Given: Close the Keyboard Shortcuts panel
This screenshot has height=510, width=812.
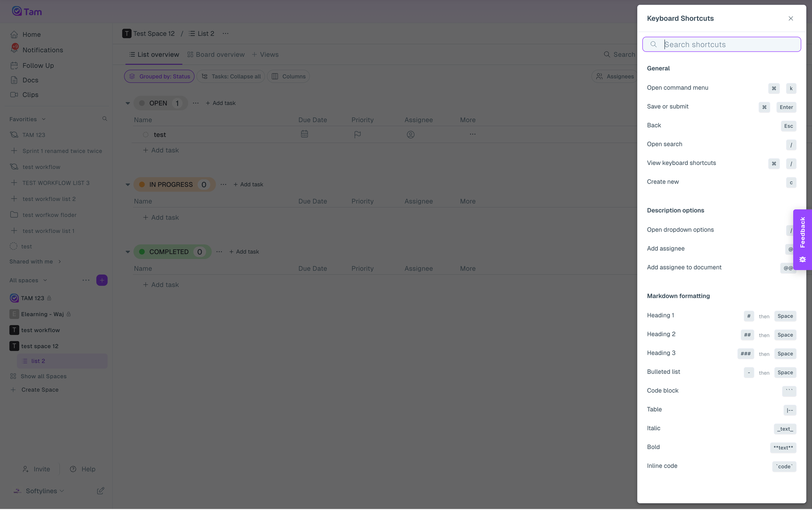Looking at the screenshot, I should [x=790, y=19].
